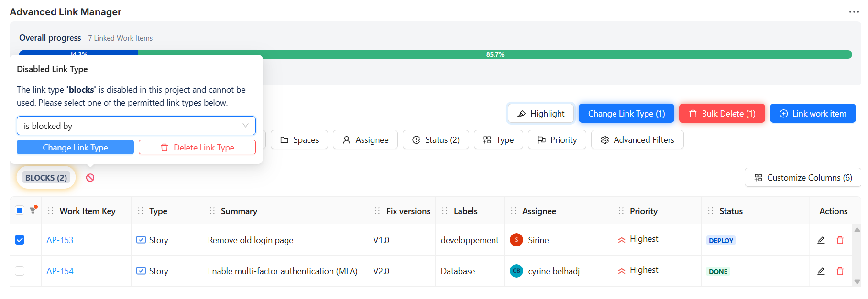
Task: Open the 'is blocked by' link type dropdown
Action: pyautogui.click(x=136, y=126)
